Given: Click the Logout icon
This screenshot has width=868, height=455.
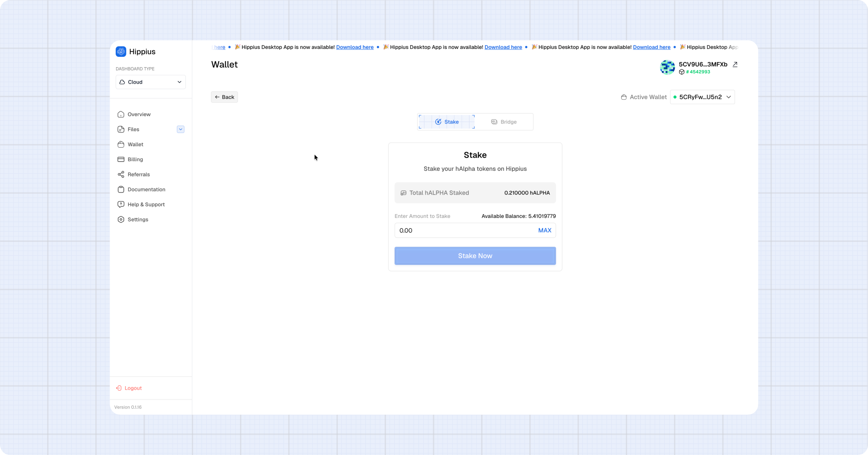Looking at the screenshot, I should pyautogui.click(x=119, y=388).
